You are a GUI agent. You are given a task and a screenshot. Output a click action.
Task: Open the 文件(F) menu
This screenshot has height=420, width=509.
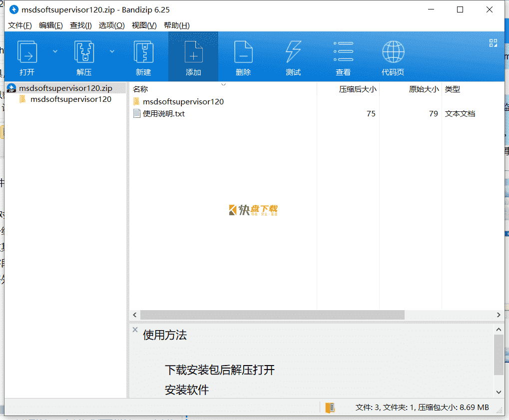click(x=20, y=25)
